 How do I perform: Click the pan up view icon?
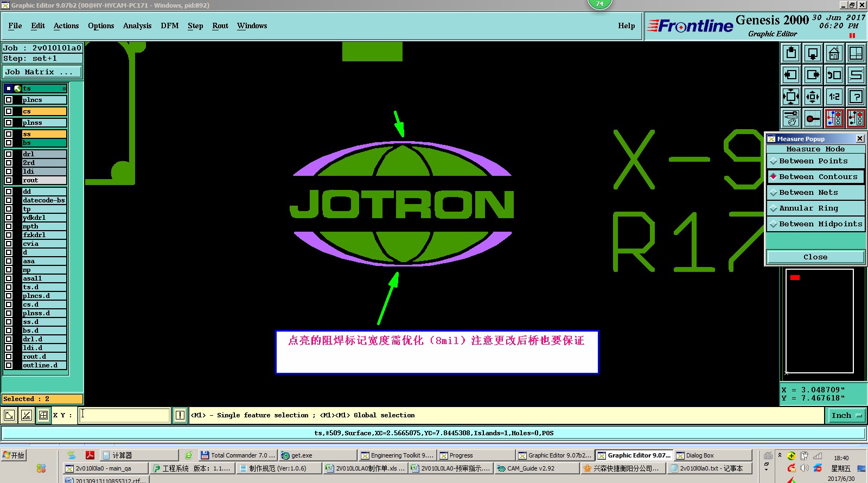[x=791, y=53]
